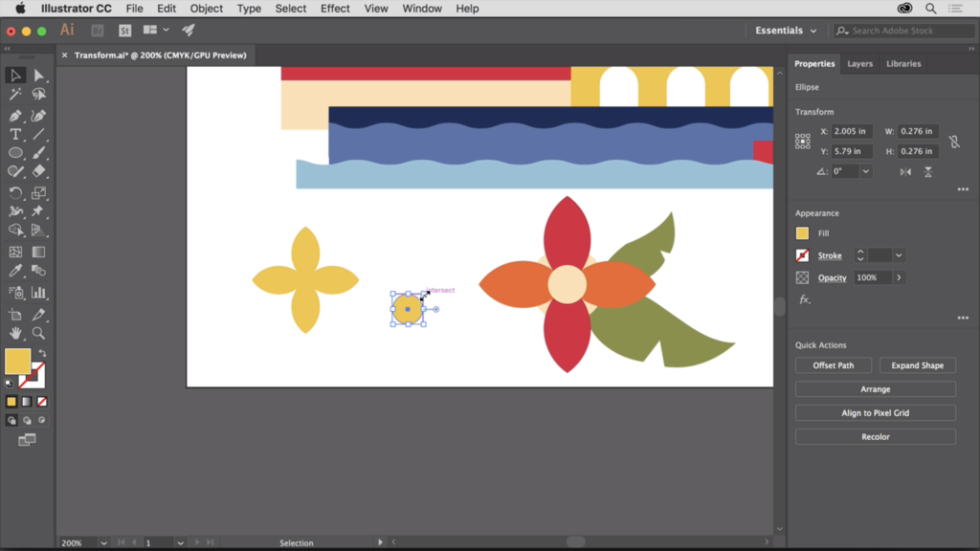This screenshot has height=551, width=980.
Task: Choose the Type tool
Action: (15, 134)
